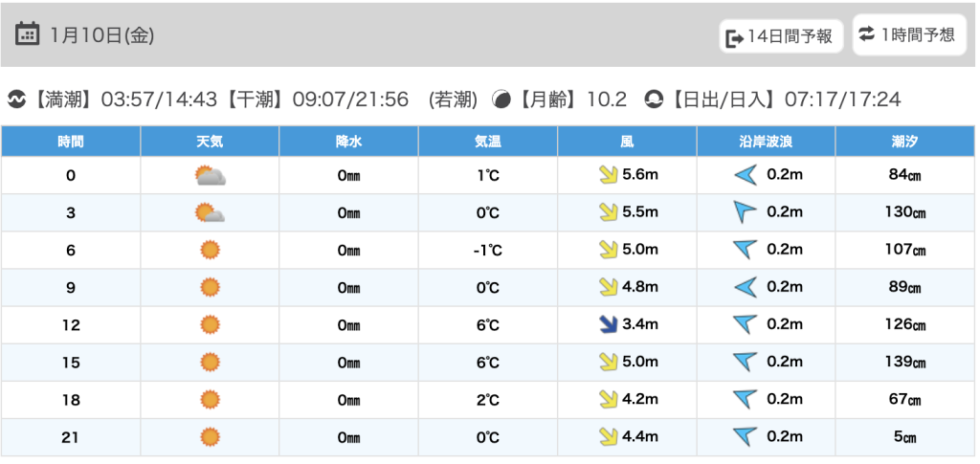Click the calendar icon beside 1月10日(金)
Screen dimensions: 980x464
pyautogui.click(x=28, y=35)
